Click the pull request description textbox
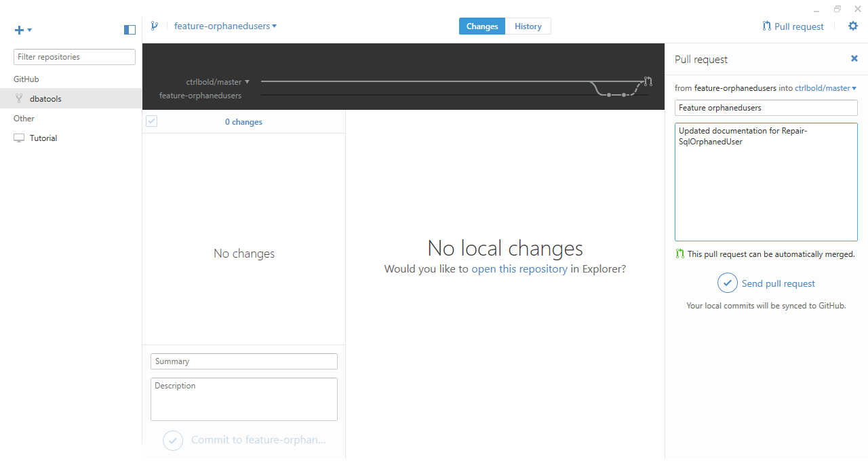 [766, 182]
